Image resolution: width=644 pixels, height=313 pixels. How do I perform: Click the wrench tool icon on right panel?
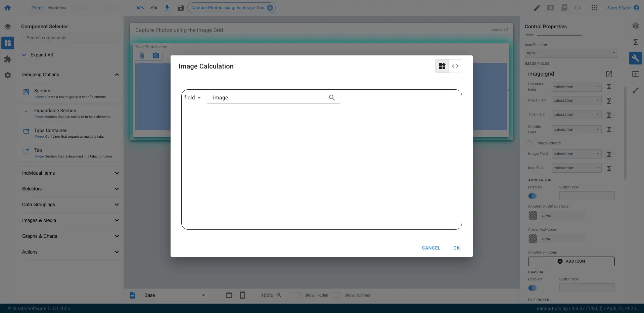(635, 58)
